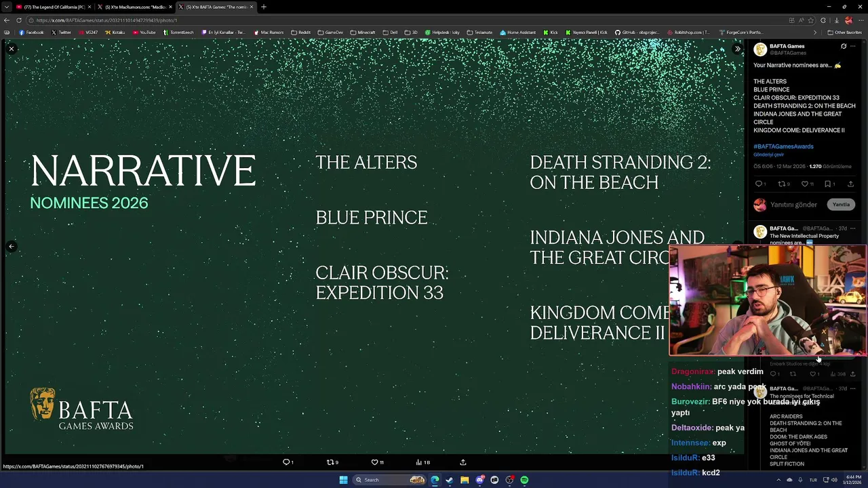Go to previous photo with left arrow
This screenshot has width=868, height=488.
[x=12, y=247]
